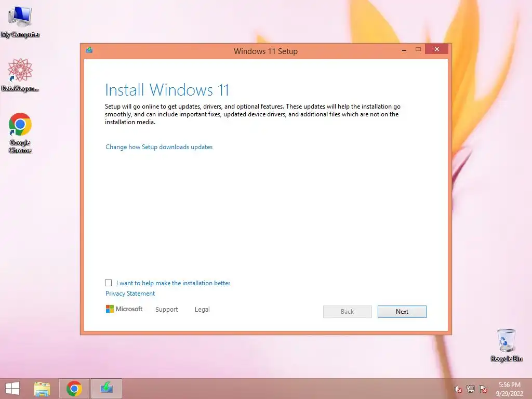Open the DataWagon desktop shortcut
532x399 pixels.
coord(20,75)
